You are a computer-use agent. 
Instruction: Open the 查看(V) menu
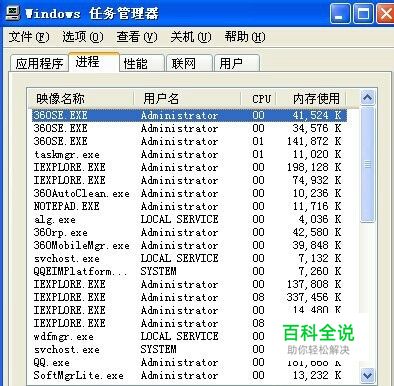coord(137,37)
